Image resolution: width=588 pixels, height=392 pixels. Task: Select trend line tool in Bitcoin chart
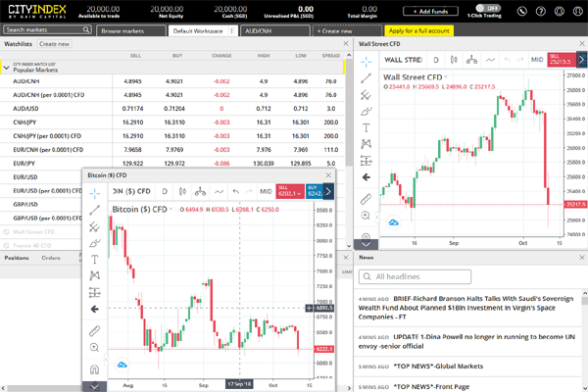point(95,210)
